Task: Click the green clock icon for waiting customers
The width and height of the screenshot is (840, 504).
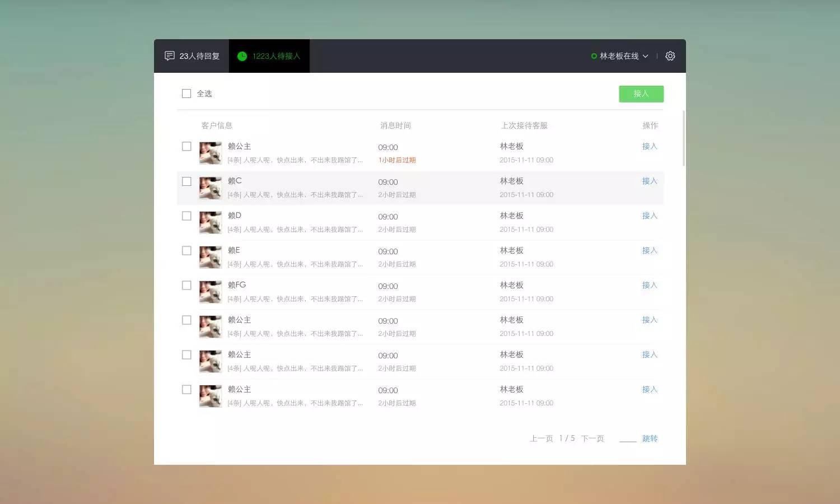Action: coord(242,56)
